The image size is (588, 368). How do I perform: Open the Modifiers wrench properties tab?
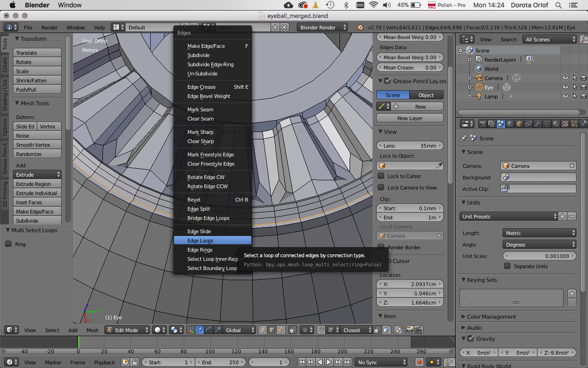point(537,124)
